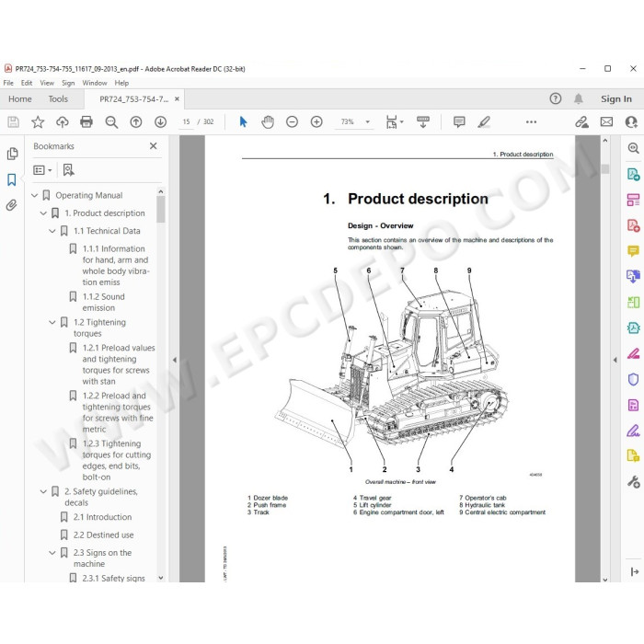Click the page number field
The width and height of the screenshot is (644, 644).
coord(186,122)
